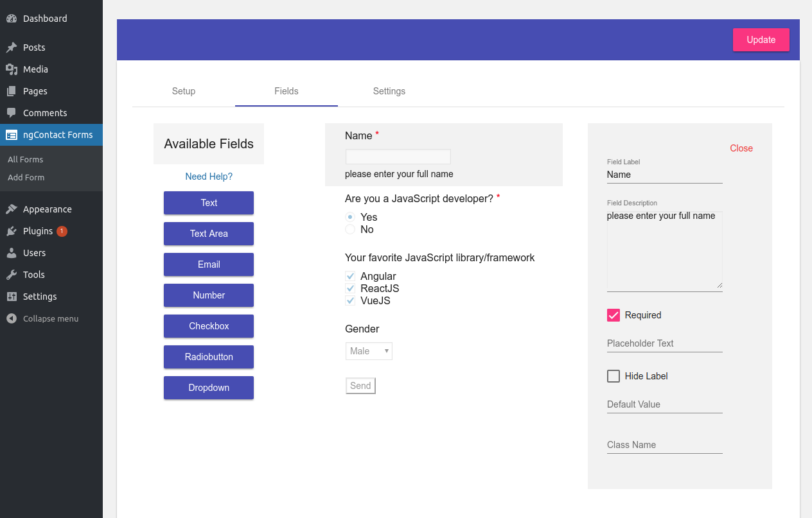Add a Text Area field
Screen dimensions: 812x518
[209, 234]
